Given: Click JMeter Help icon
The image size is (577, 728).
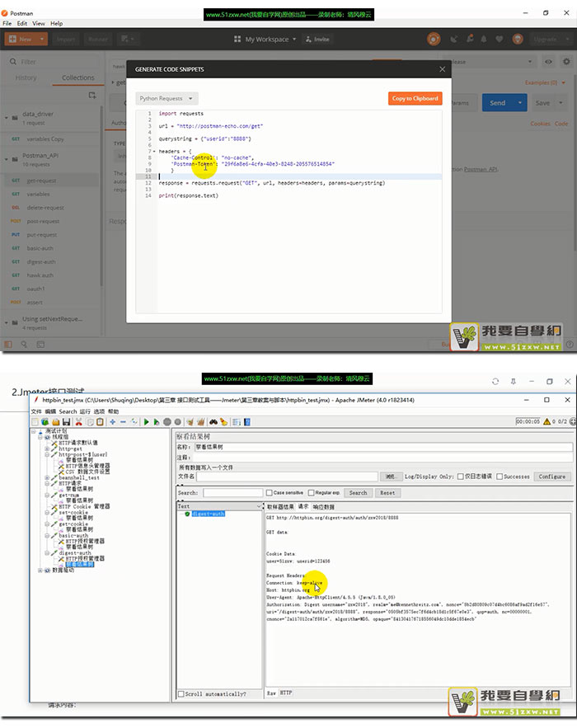Looking at the screenshot, I should pyautogui.click(x=247, y=421).
